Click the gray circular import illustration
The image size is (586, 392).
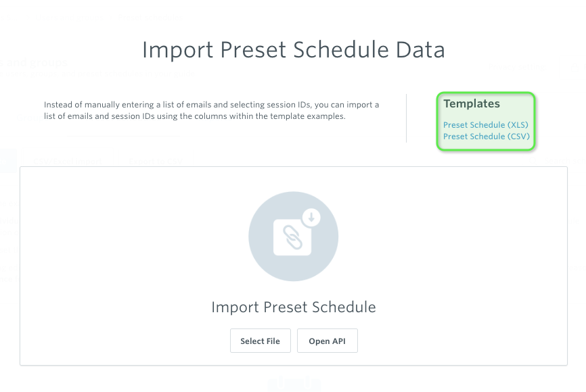(x=294, y=237)
